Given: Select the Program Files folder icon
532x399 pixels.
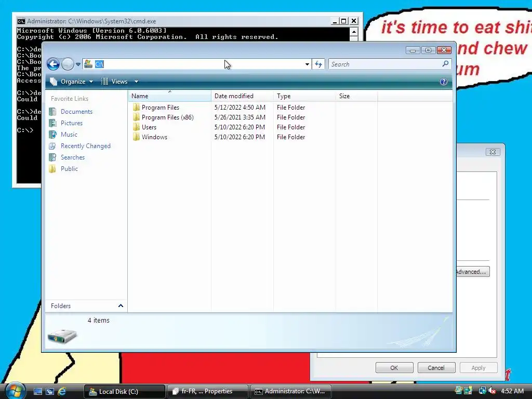Looking at the screenshot, I should [136, 107].
